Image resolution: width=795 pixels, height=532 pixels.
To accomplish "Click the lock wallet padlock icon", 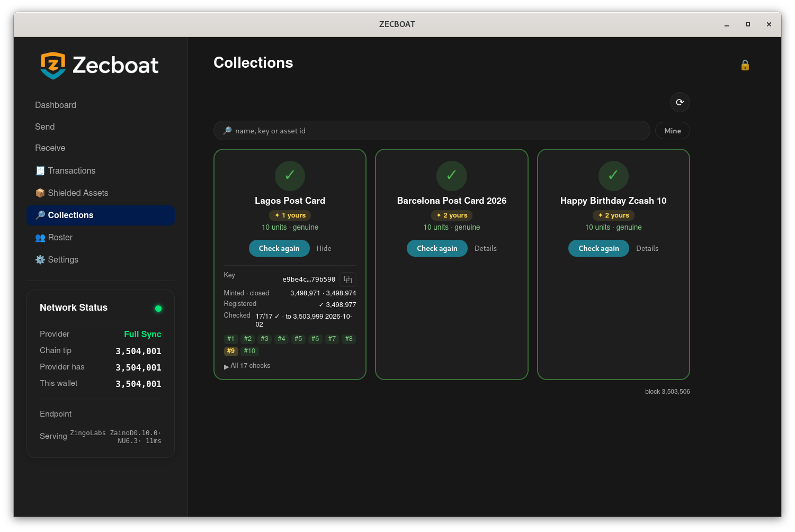I will coord(745,65).
